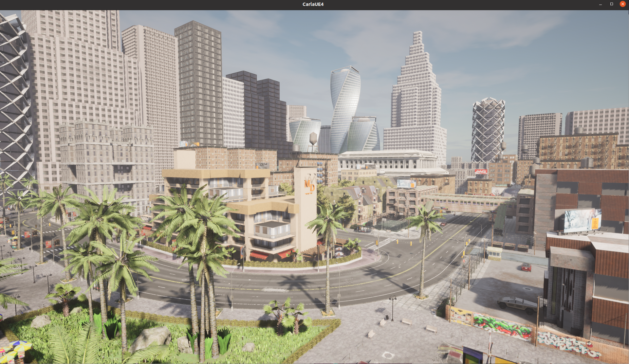
Task: Close the CarlaUE4 window
Action: (x=622, y=4)
